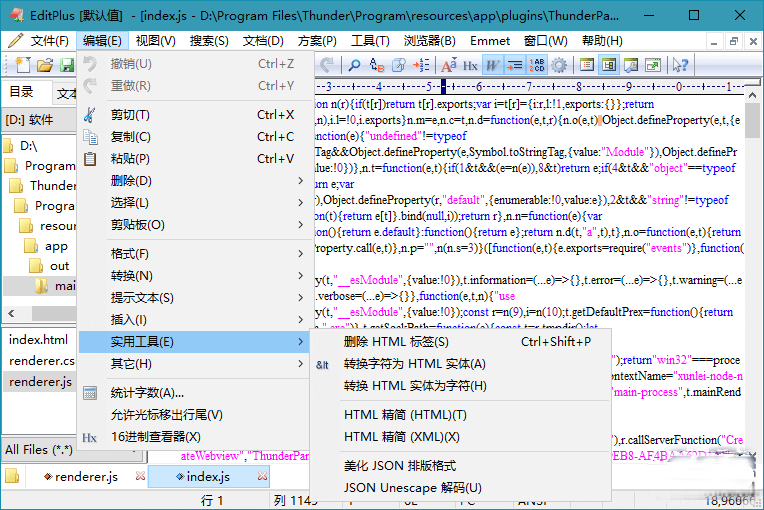Click the Full screen toolbar icon
The width and height of the screenshot is (764, 510).
click(x=653, y=65)
